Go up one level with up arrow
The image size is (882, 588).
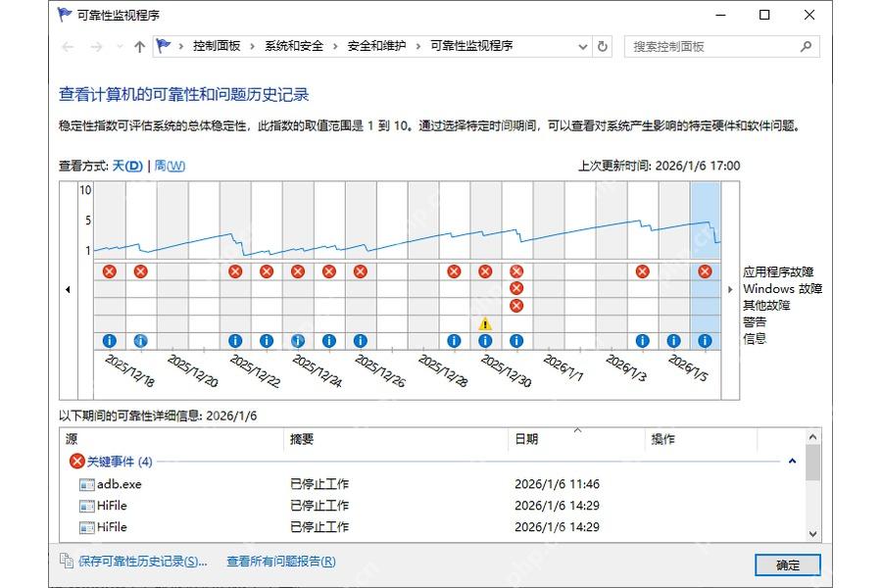point(139,47)
